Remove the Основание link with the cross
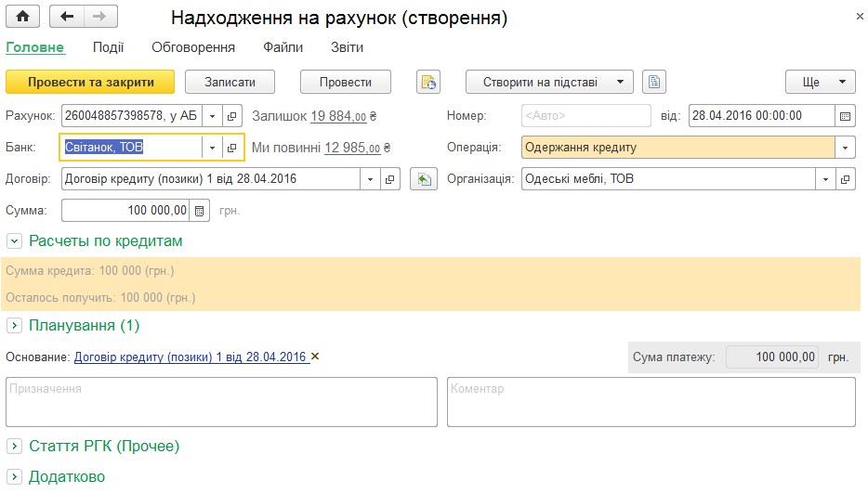868x493 pixels. (x=315, y=357)
